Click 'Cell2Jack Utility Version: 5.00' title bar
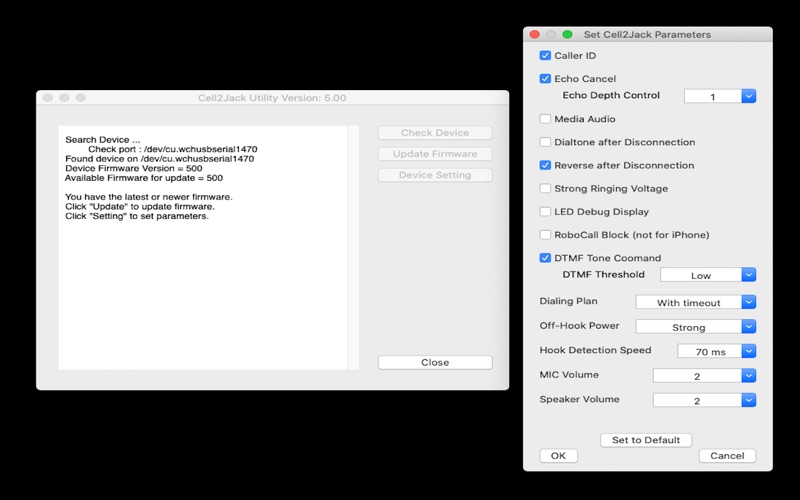The image size is (800, 500). pyautogui.click(x=272, y=97)
